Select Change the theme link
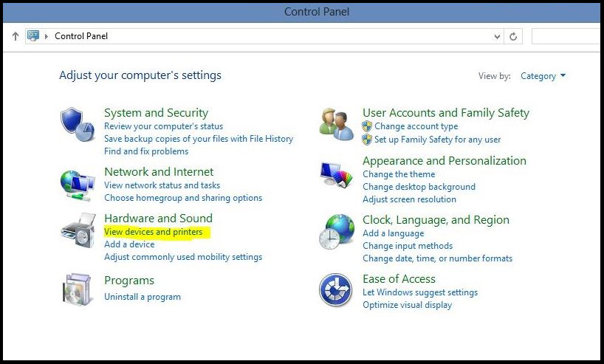604x364 pixels. point(399,174)
